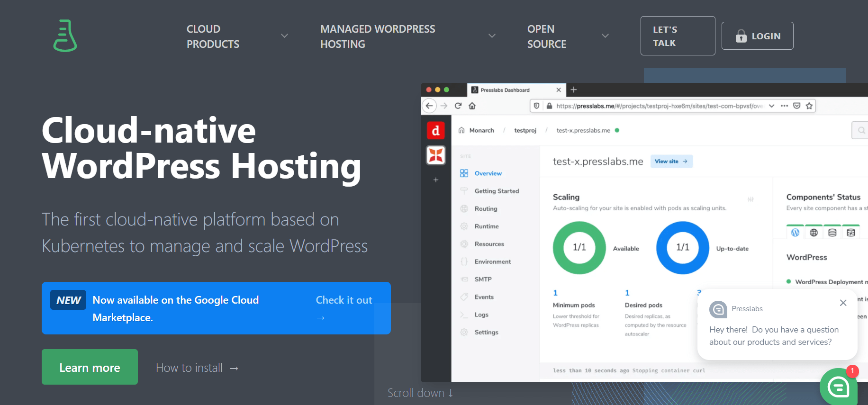Click the Presslabs chat avatar icon
This screenshot has height=405, width=868.
click(718, 309)
